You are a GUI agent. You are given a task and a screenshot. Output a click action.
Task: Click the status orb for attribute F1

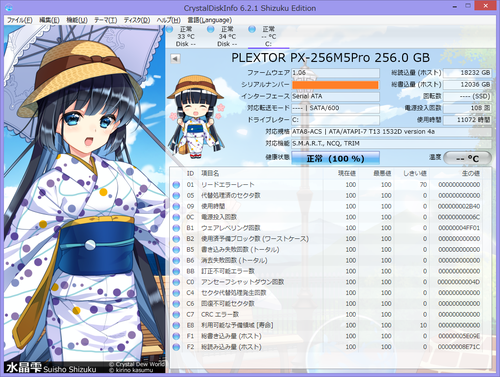pos(176,336)
